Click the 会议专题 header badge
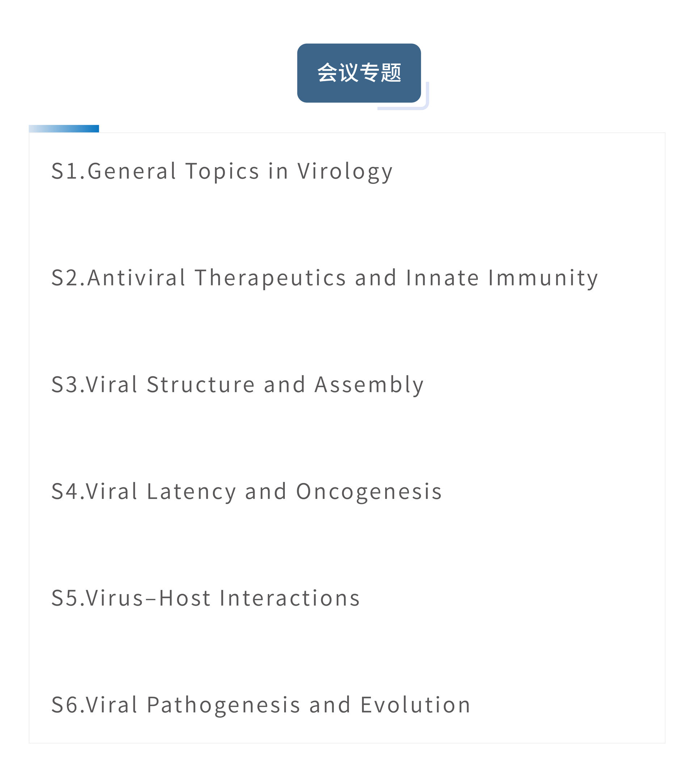The width and height of the screenshot is (695, 784). coord(359,73)
